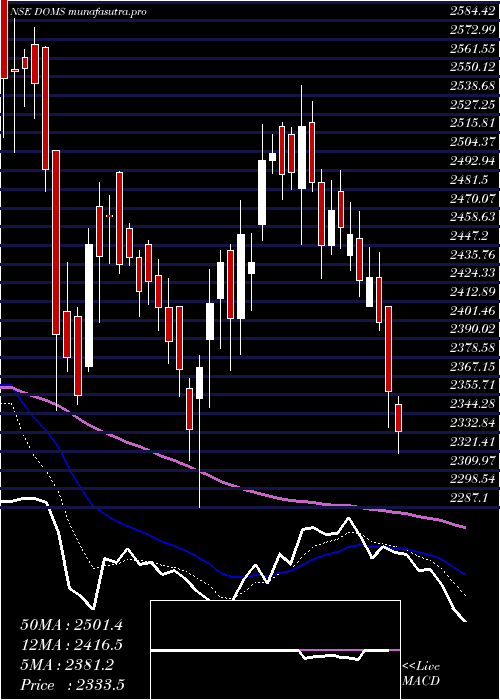500x700 pixels.
Task: Click the 2412.89 price axis label
Action: [472, 292]
